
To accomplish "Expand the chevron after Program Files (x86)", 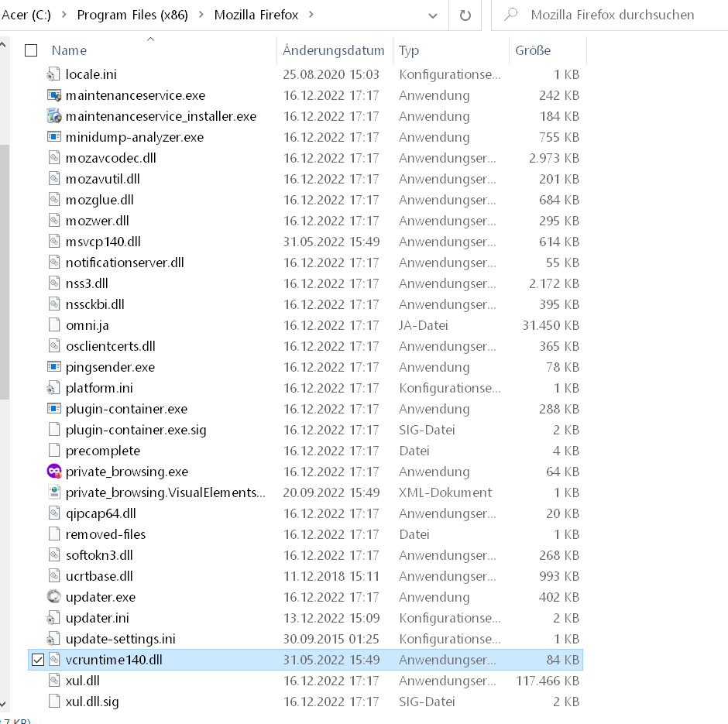I will [x=201, y=15].
